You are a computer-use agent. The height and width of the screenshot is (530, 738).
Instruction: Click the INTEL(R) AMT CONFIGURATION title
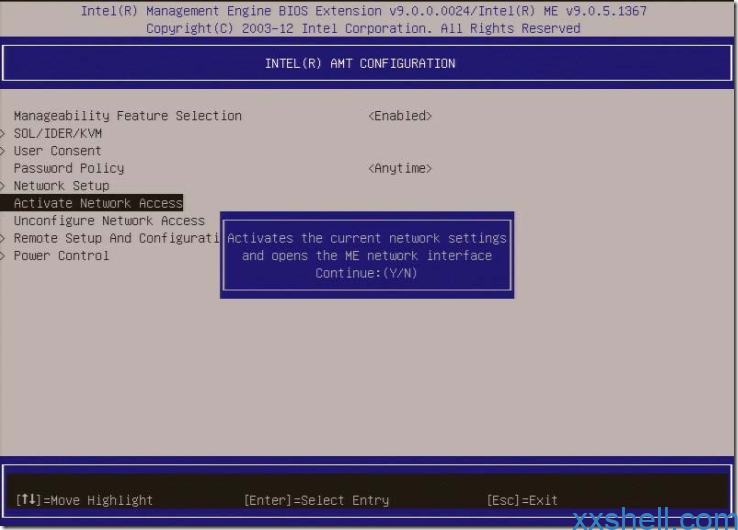pyautogui.click(x=360, y=64)
